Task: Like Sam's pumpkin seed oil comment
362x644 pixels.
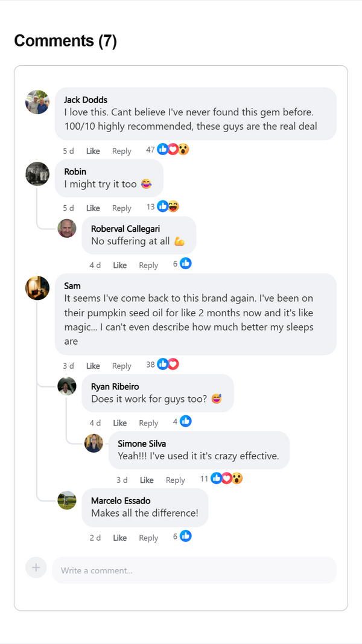Action: pos(93,366)
